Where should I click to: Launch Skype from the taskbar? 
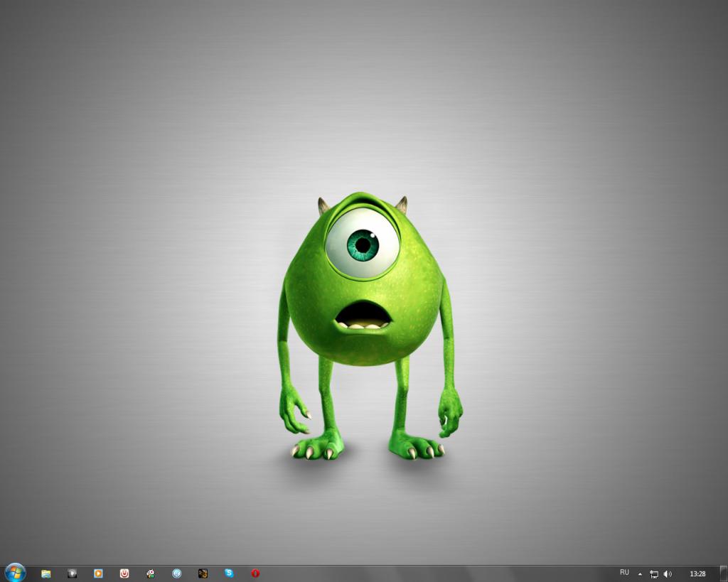[x=229, y=573]
